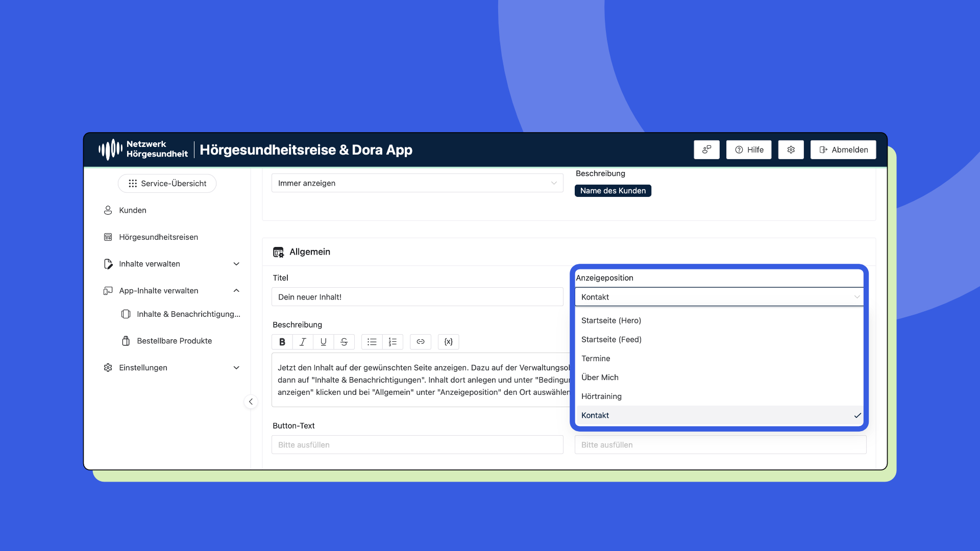Expand the Inhalte verwalten menu

coord(171,264)
